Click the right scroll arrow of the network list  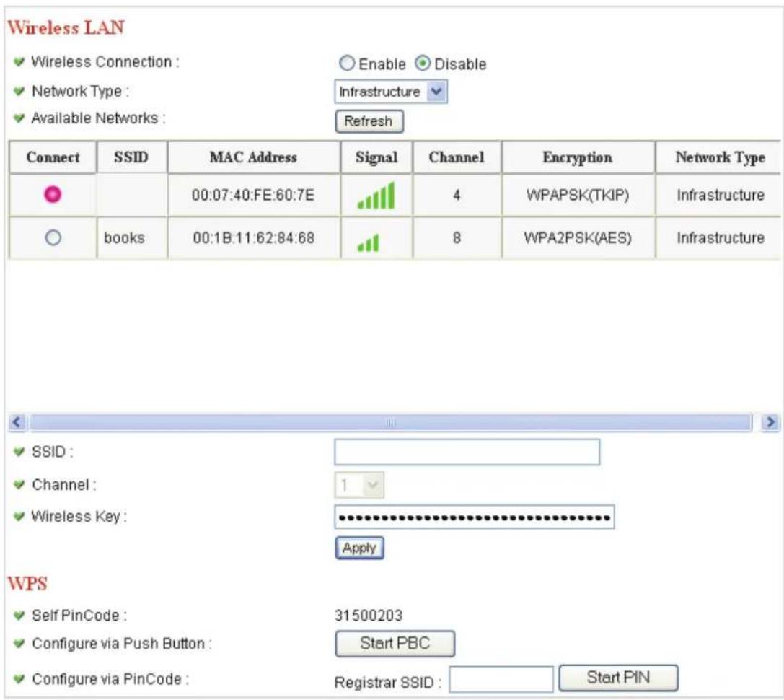[770, 422]
